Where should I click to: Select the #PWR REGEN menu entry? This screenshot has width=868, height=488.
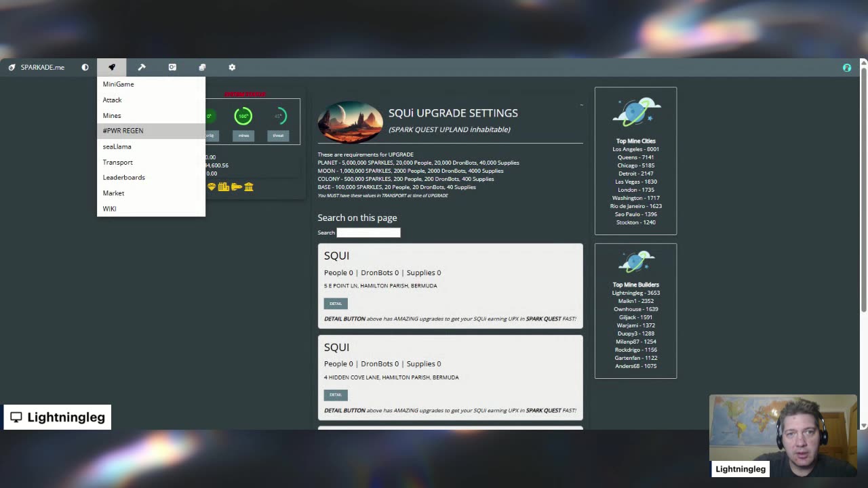(x=151, y=130)
